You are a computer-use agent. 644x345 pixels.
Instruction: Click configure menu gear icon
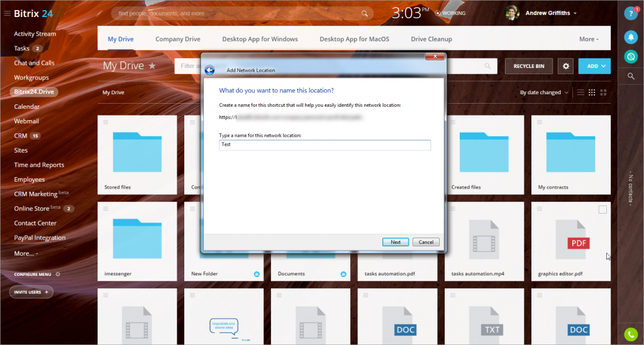tap(58, 274)
